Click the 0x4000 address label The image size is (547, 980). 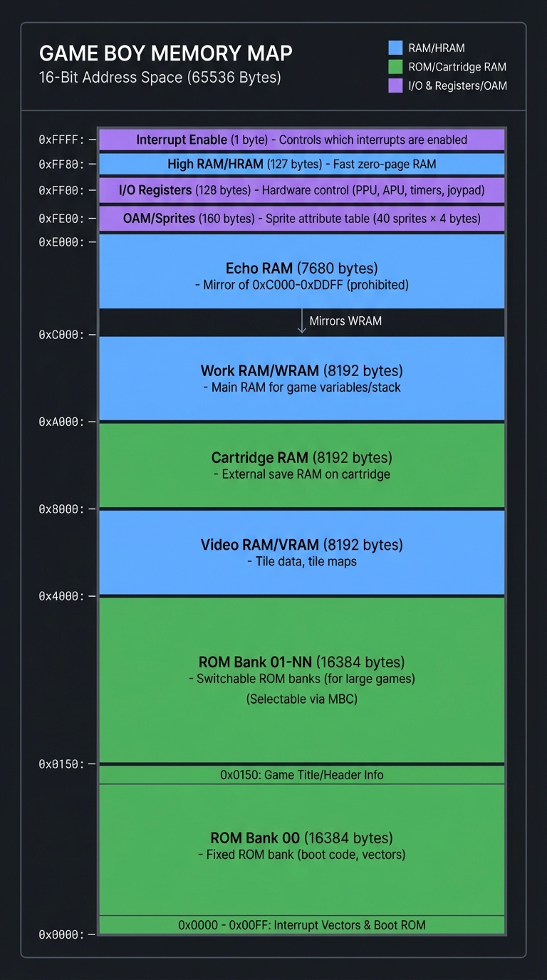pyautogui.click(x=61, y=596)
